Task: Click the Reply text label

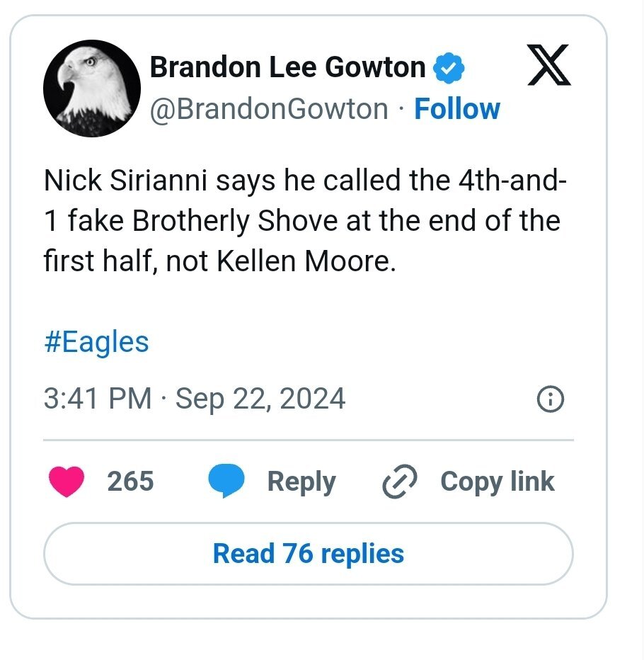Action: coord(301,482)
